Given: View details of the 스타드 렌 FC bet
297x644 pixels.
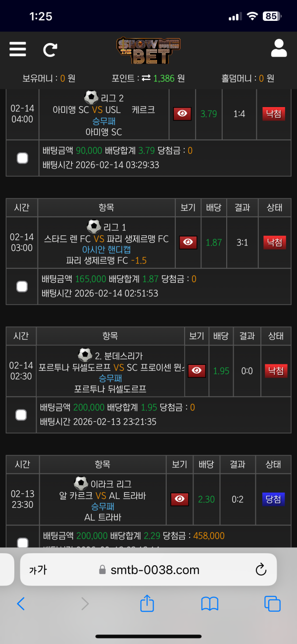Looking at the screenshot, I should pyautogui.click(x=188, y=242).
